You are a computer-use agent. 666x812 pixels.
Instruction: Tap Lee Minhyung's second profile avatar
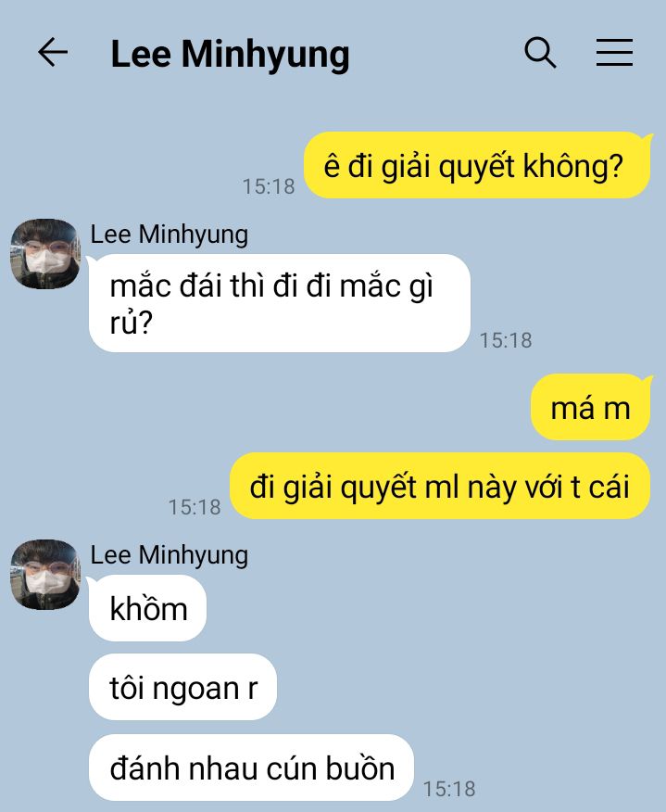[x=45, y=575]
